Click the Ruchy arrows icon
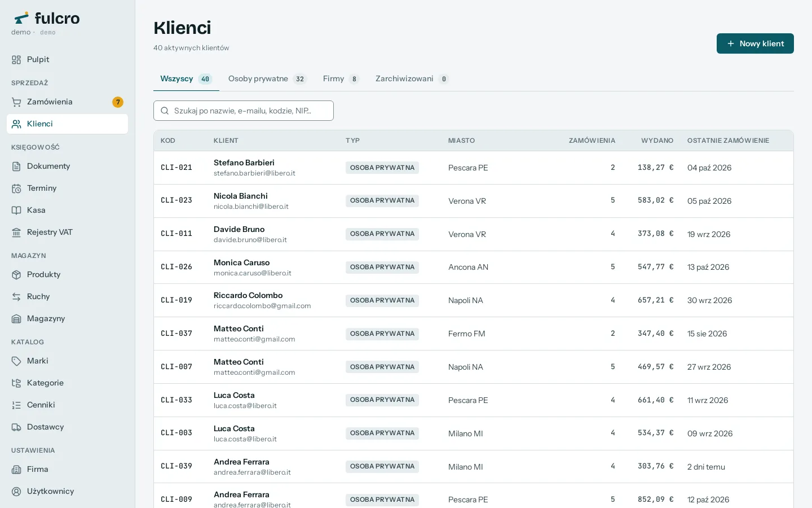 [16, 297]
